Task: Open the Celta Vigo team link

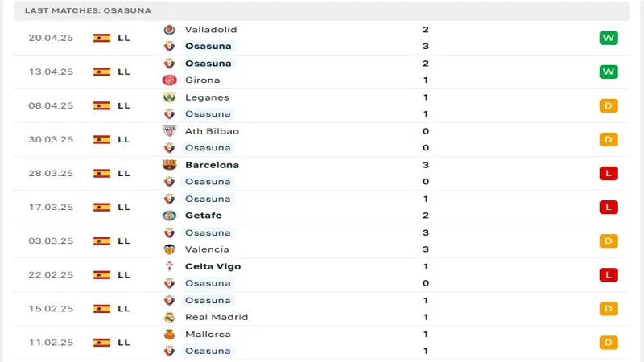Action: [x=213, y=266]
